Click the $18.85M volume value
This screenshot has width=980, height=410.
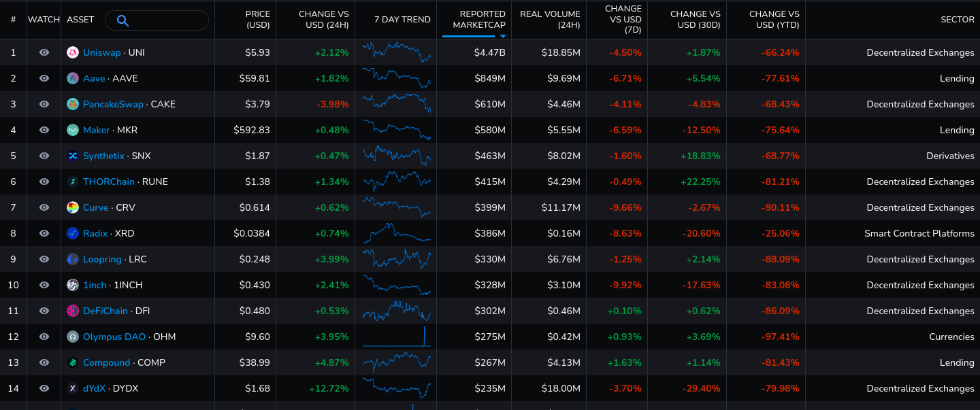pyautogui.click(x=561, y=52)
